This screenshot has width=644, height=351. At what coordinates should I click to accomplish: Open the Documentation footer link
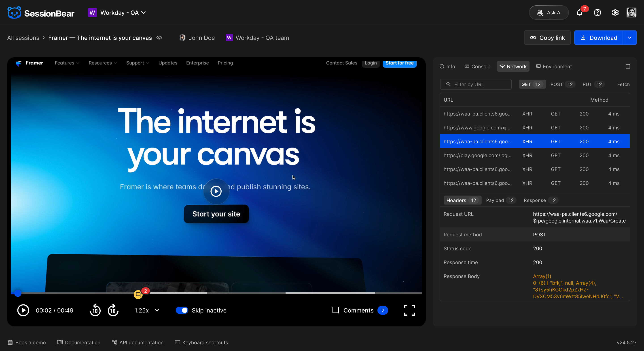coord(79,342)
